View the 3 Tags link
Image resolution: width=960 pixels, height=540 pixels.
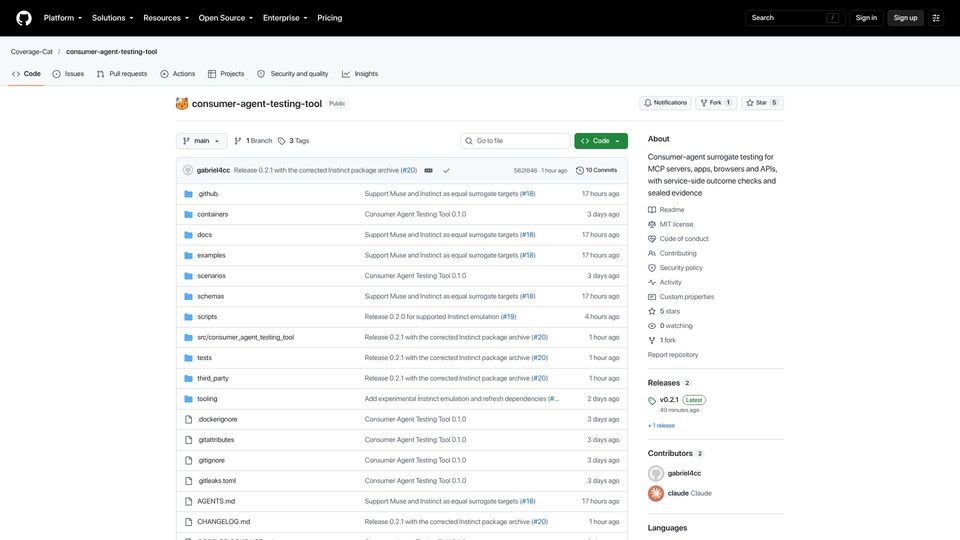[x=293, y=141]
